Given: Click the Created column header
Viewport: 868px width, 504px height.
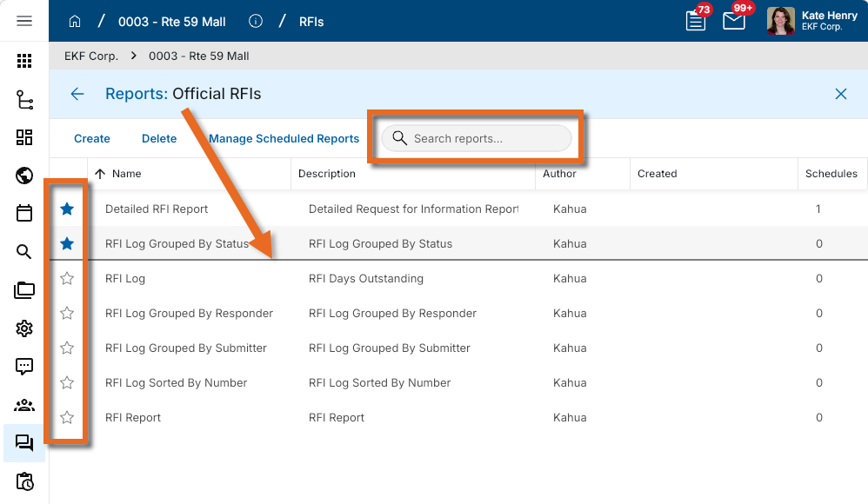Looking at the screenshot, I should pos(657,174).
